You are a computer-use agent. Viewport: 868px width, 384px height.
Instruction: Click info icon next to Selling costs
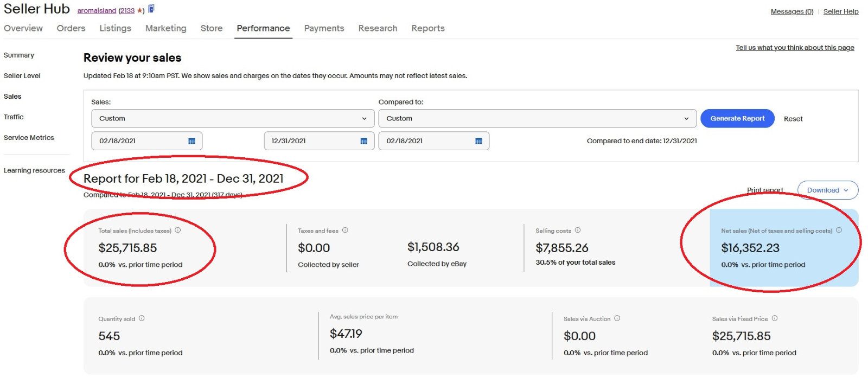coord(578,230)
